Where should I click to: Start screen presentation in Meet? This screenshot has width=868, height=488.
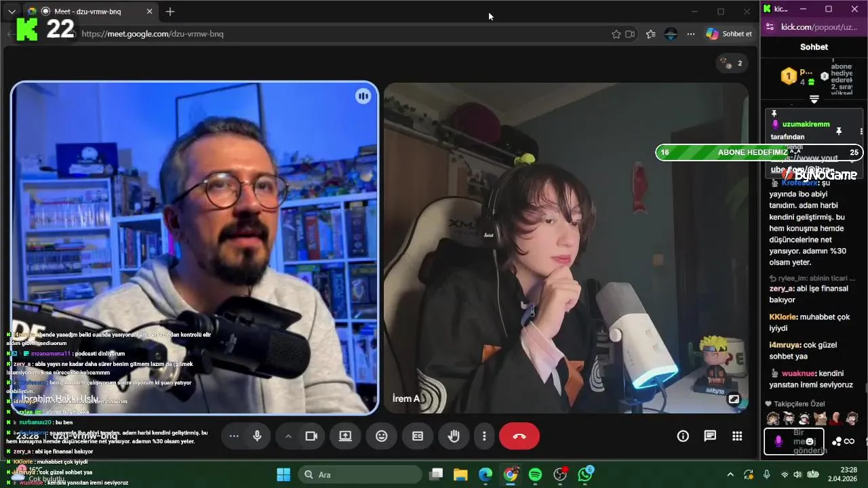345,436
